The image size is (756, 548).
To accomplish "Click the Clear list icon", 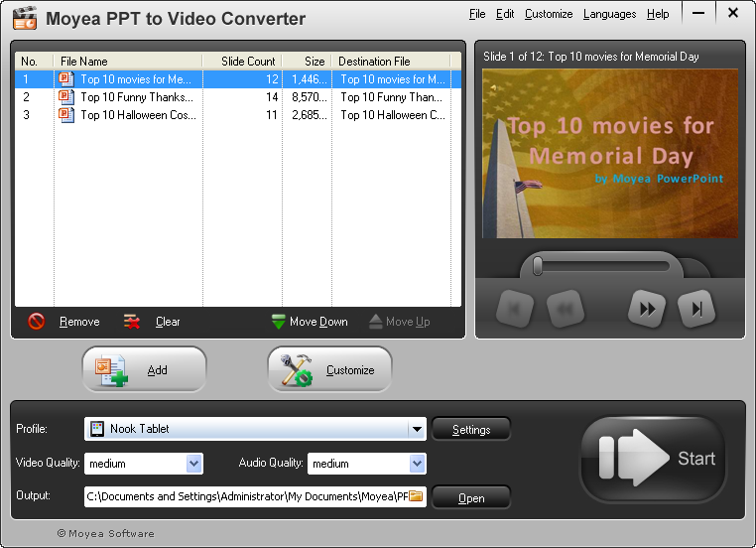I will [132, 322].
